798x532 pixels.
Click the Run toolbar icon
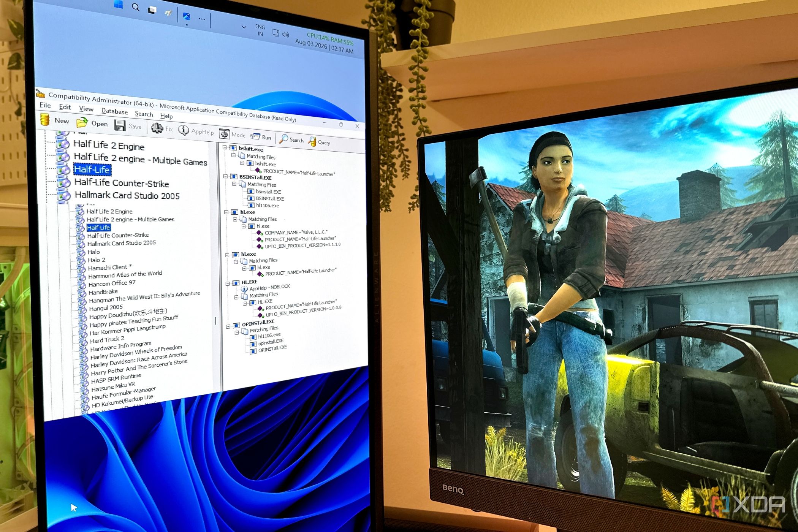[x=255, y=136]
